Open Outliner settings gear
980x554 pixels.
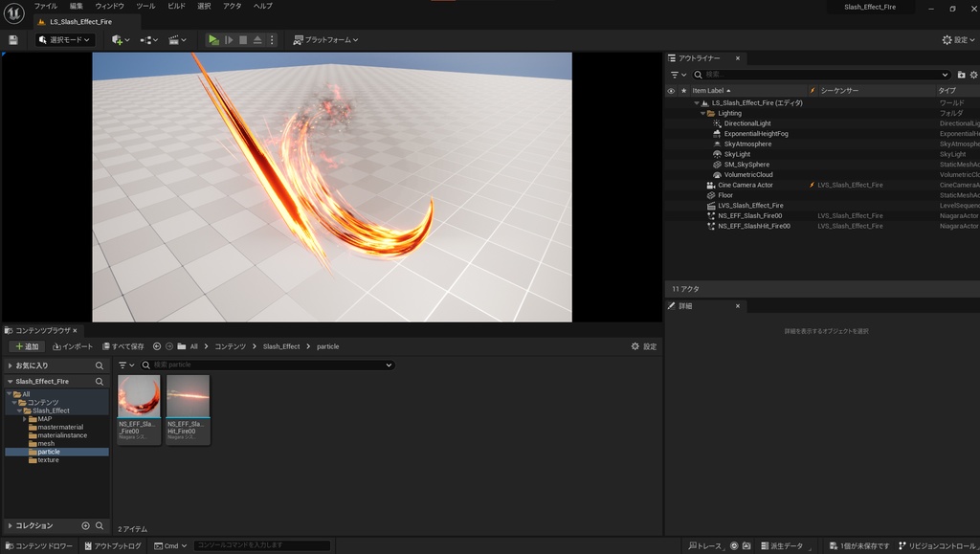pyautogui.click(x=973, y=75)
